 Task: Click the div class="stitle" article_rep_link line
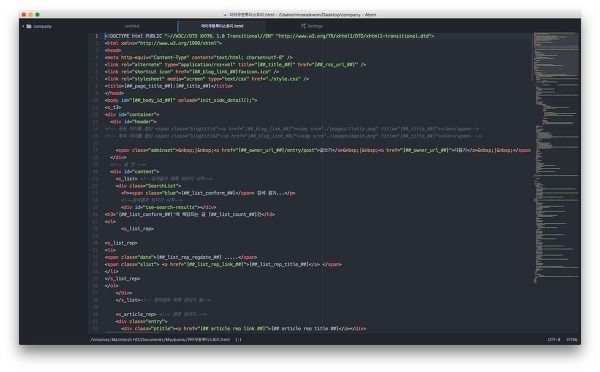(243, 329)
